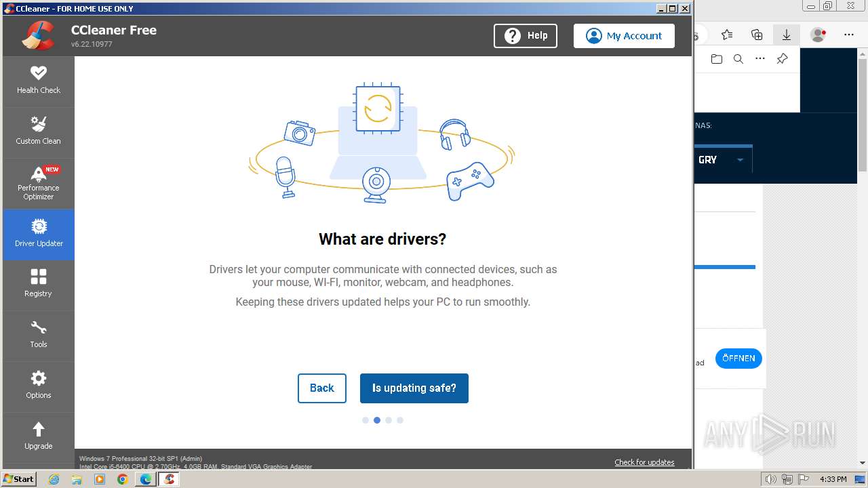Open Registry section
Image resolution: width=868 pixels, height=488 pixels.
(39, 285)
